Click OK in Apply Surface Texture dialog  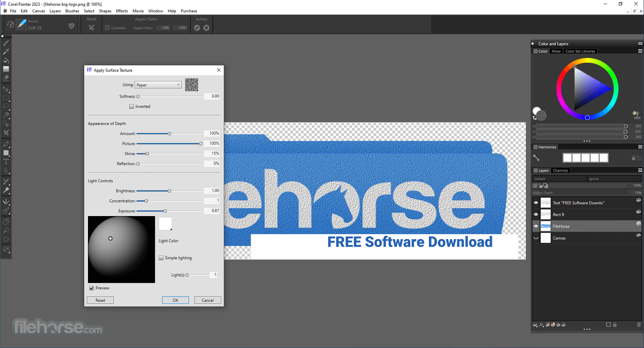(175, 300)
